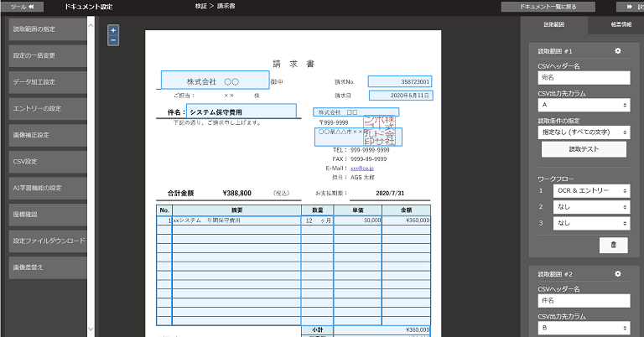Click the 読取テスト button
The image size is (644, 337).
pos(583,149)
